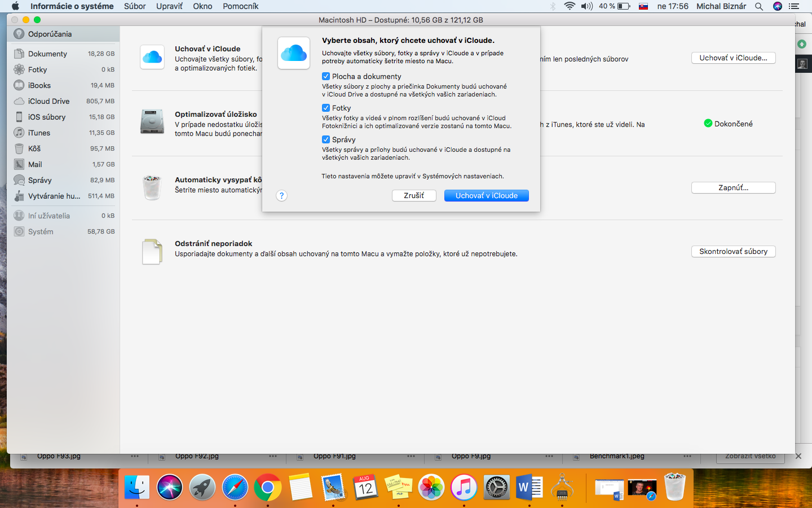Click the Skontrolovať súbory button
Viewport: 812px width, 508px height.
[734, 251]
